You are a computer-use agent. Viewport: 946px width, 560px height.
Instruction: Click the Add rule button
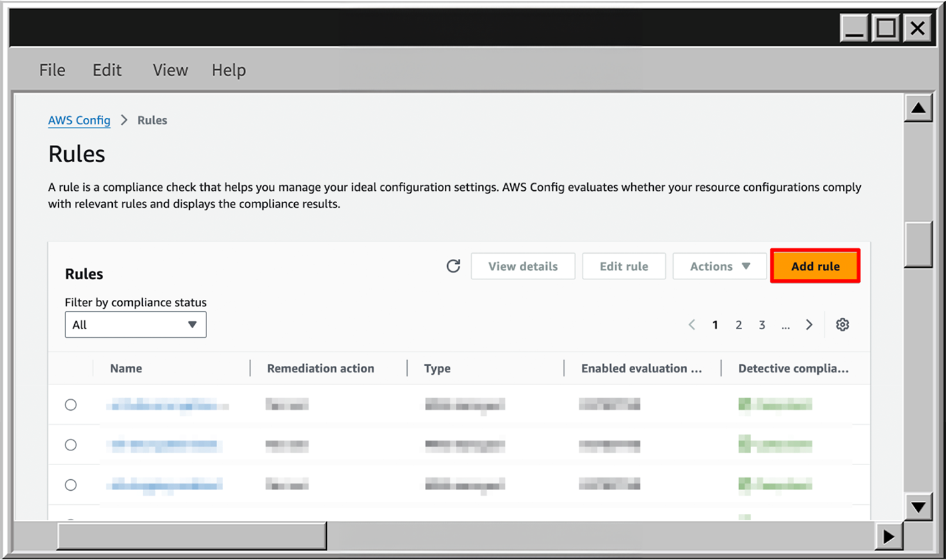click(815, 266)
